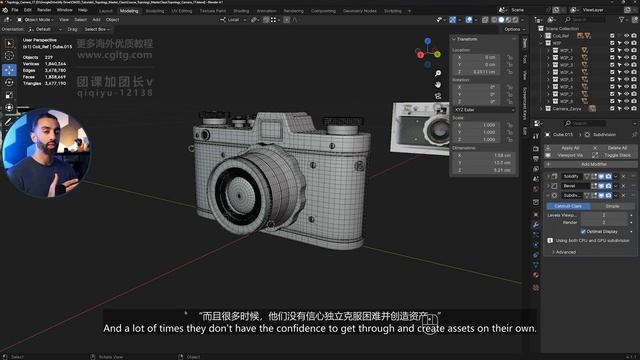This screenshot has height=360, width=640.
Task: Open the Render menu
Action: 44,10
